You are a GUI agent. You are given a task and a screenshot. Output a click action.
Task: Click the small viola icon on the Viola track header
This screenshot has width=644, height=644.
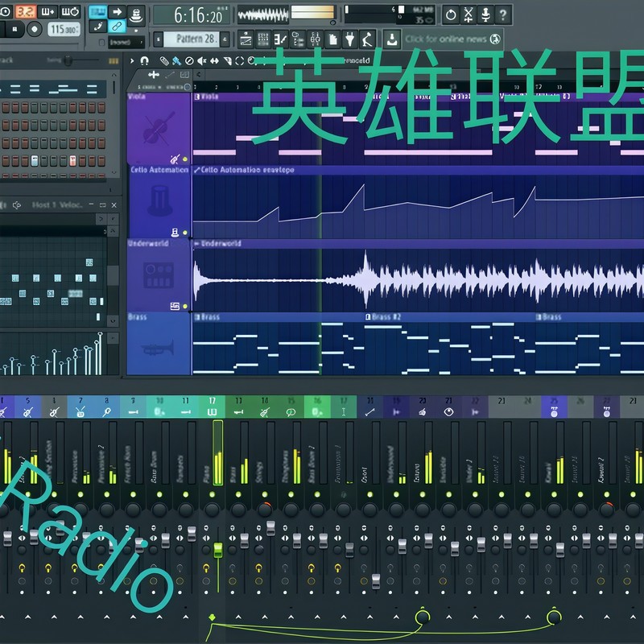pos(175,159)
